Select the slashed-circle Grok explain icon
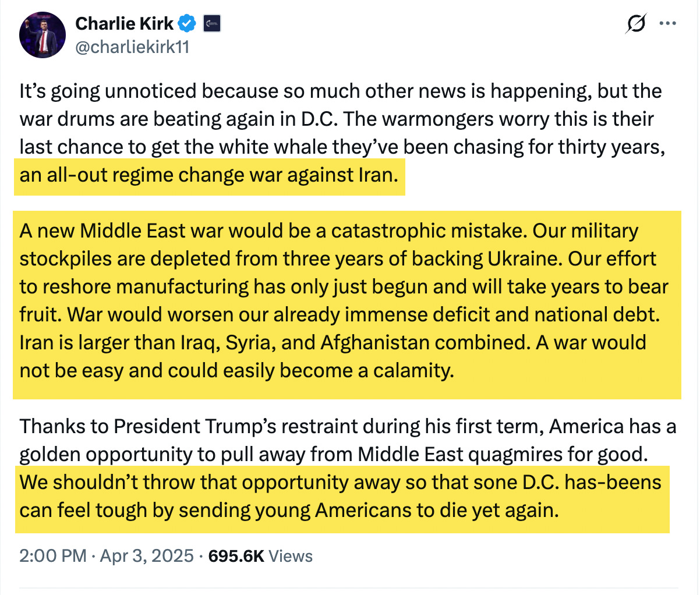This screenshot has width=700, height=595. pos(635,23)
